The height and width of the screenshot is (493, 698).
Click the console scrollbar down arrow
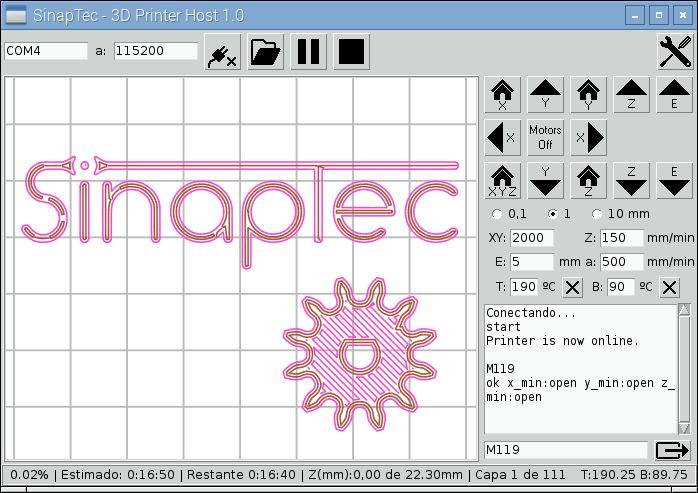(684, 428)
